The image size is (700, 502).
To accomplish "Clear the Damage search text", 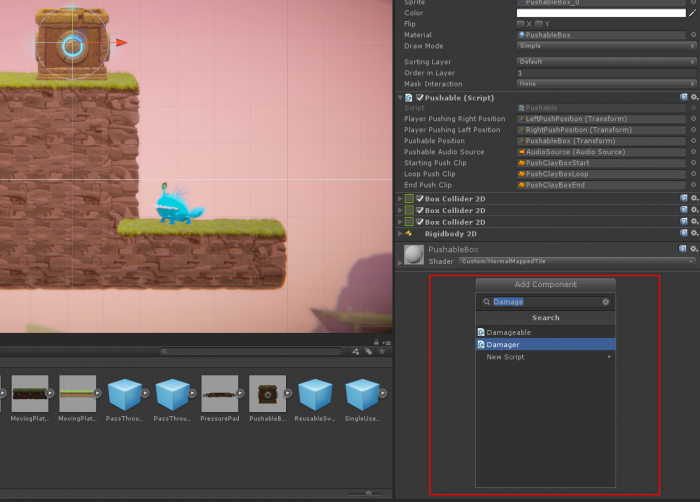I will click(x=605, y=301).
